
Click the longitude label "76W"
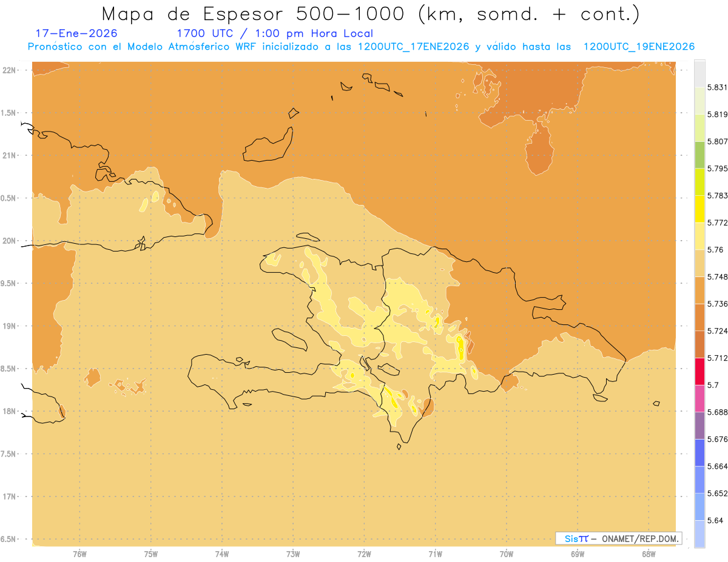click(79, 554)
